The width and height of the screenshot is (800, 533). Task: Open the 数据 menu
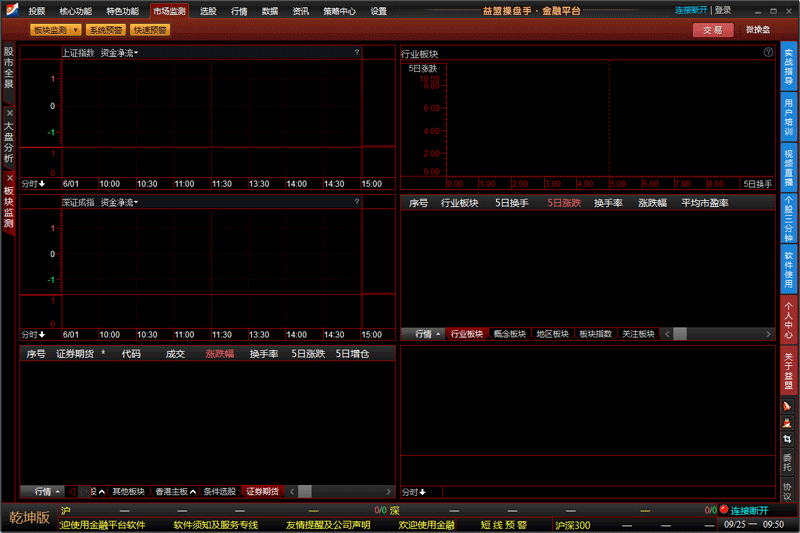click(270, 11)
